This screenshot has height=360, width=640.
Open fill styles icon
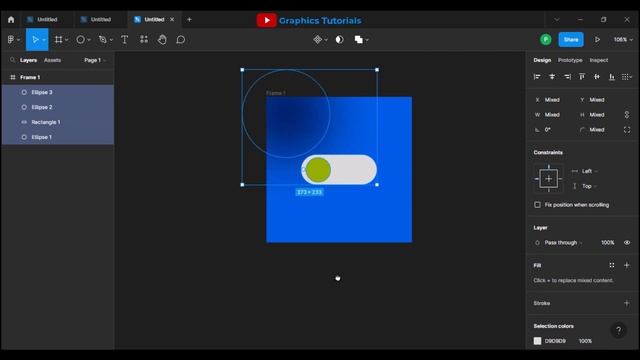tap(611, 265)
